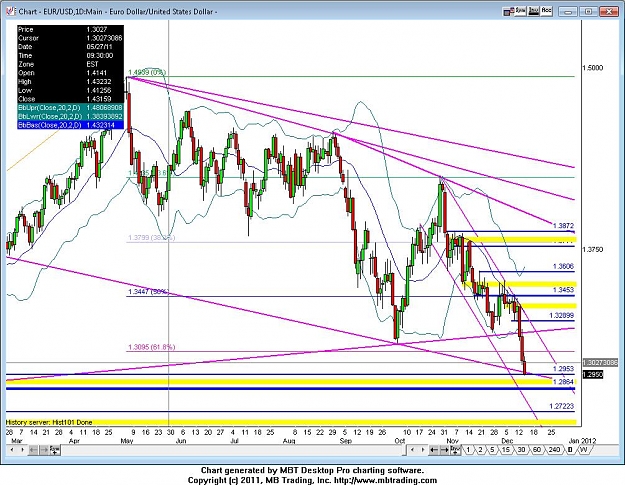
Task: Click the 1.2864 price level label
Action: click(563, 382)
